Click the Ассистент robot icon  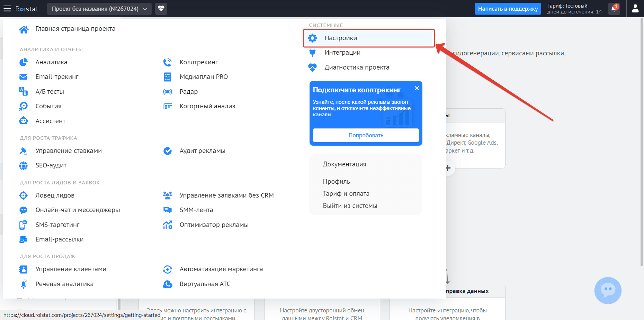click(23, 121)
